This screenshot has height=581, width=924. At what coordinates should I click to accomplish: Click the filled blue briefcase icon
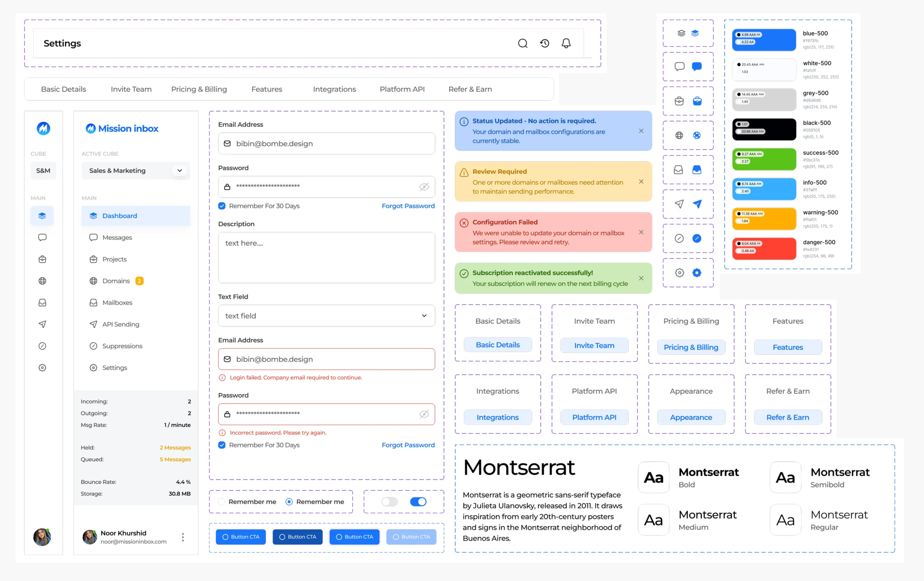tap(697, 101)
